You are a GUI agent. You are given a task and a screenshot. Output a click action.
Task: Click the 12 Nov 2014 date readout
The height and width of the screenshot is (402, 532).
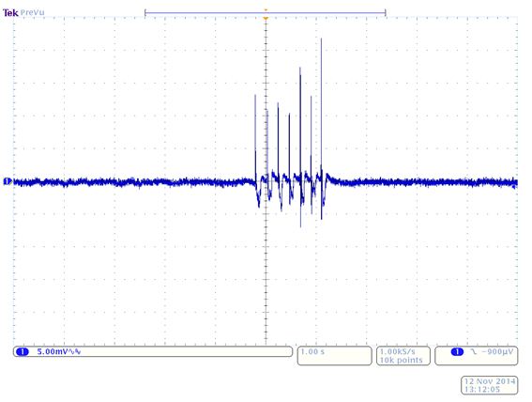pyautogui.click(x=490, y=381)
